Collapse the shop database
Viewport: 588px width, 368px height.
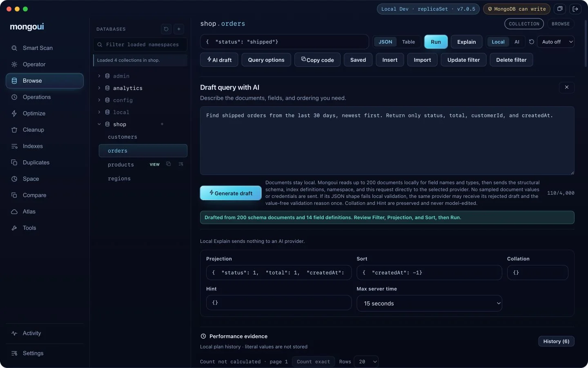coord(99,124)
